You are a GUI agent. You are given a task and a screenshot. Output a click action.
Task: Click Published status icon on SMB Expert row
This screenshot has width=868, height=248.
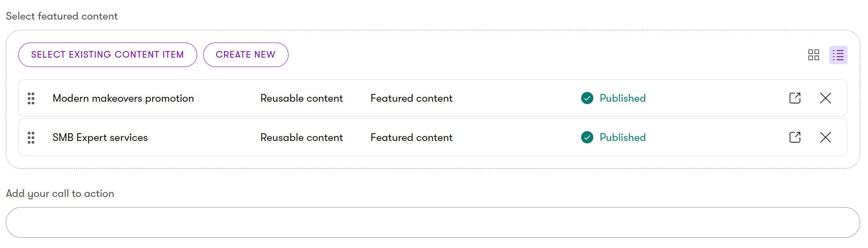[x=587, y=137]
